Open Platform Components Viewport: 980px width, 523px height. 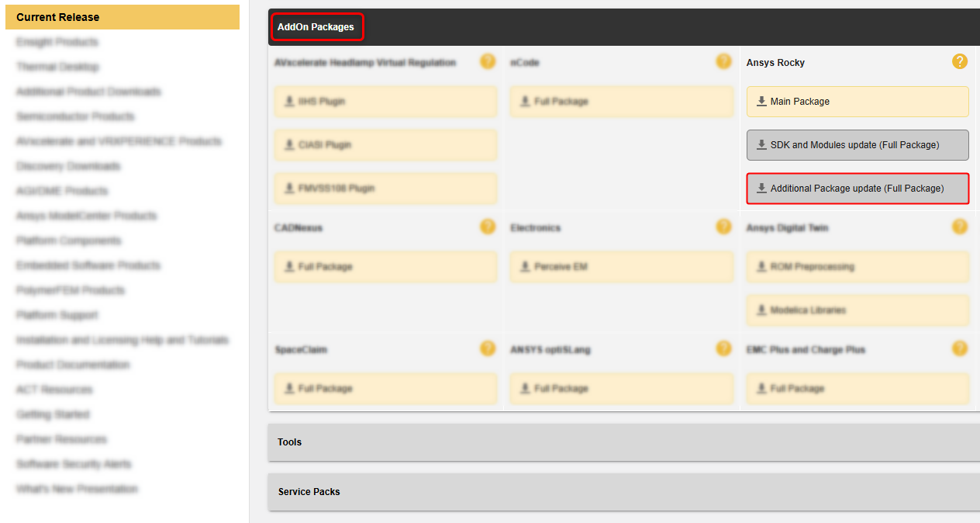pyautogui.click(x=68, y=241)
